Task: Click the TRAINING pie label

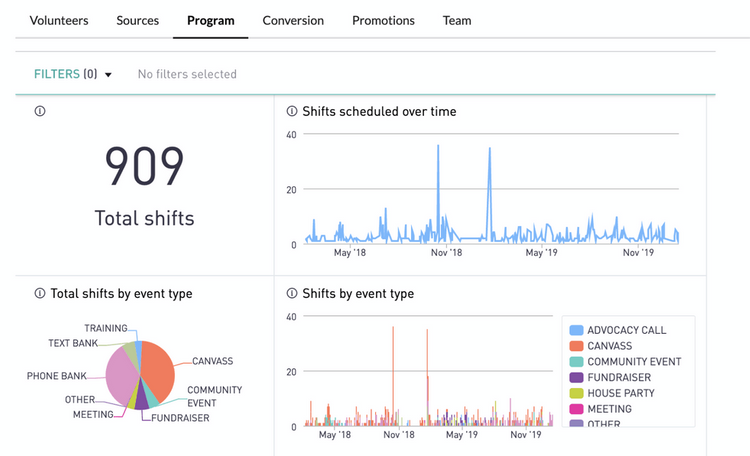Action: [106, 328]
